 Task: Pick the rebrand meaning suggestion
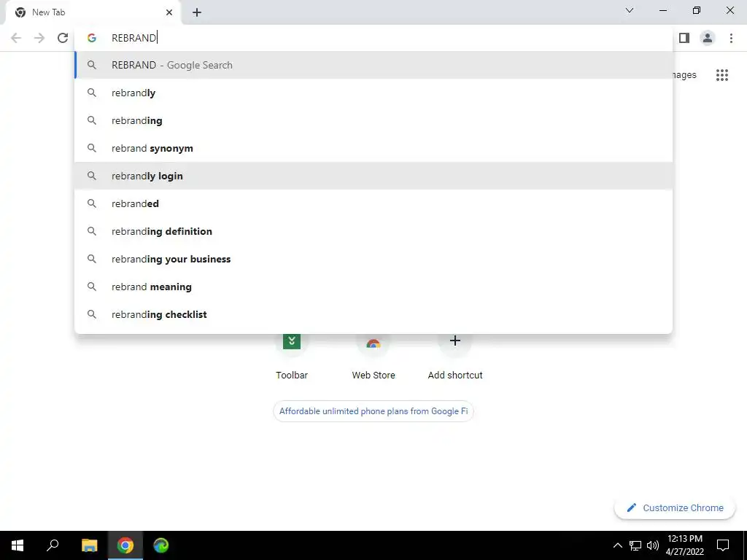coord(373,286)
